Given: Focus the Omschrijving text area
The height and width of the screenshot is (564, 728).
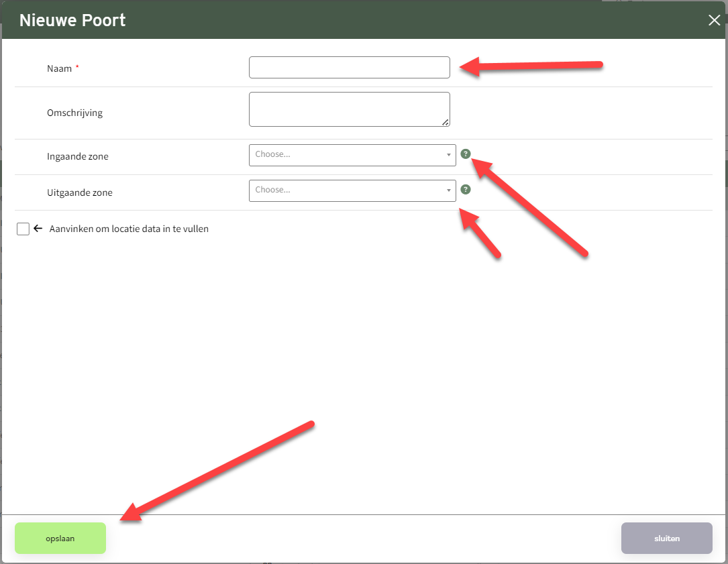Looking at the screenshot, I should coord(349,109).
